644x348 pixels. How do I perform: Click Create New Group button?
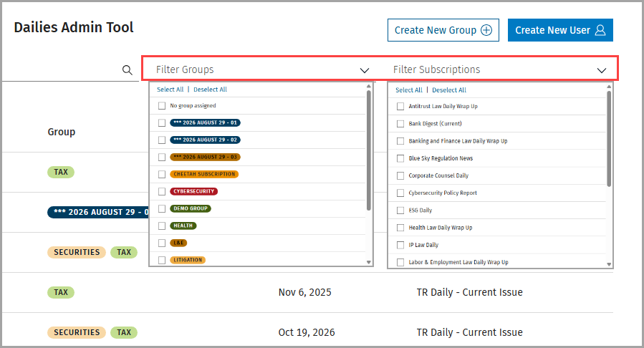tap(443, 30)
